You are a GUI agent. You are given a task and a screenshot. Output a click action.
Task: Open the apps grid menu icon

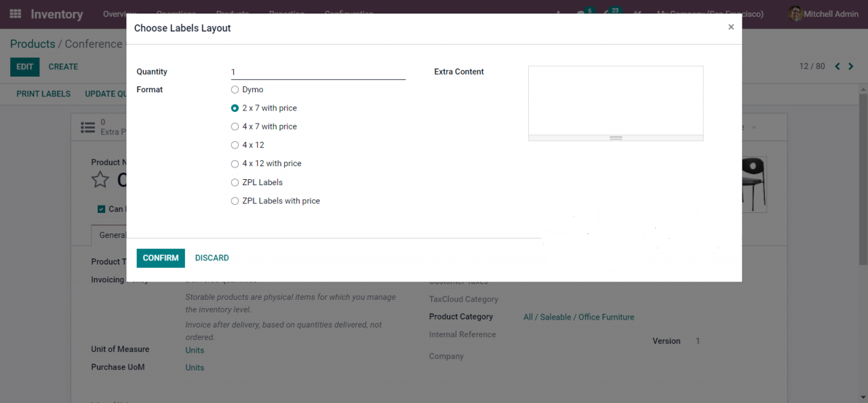coord(15,14)
